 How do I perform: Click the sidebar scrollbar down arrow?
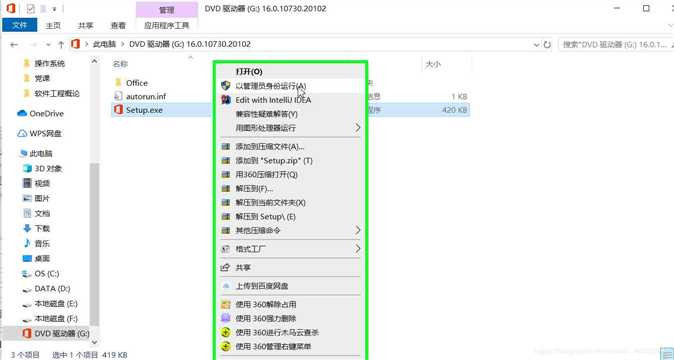(x=95, y=342)
